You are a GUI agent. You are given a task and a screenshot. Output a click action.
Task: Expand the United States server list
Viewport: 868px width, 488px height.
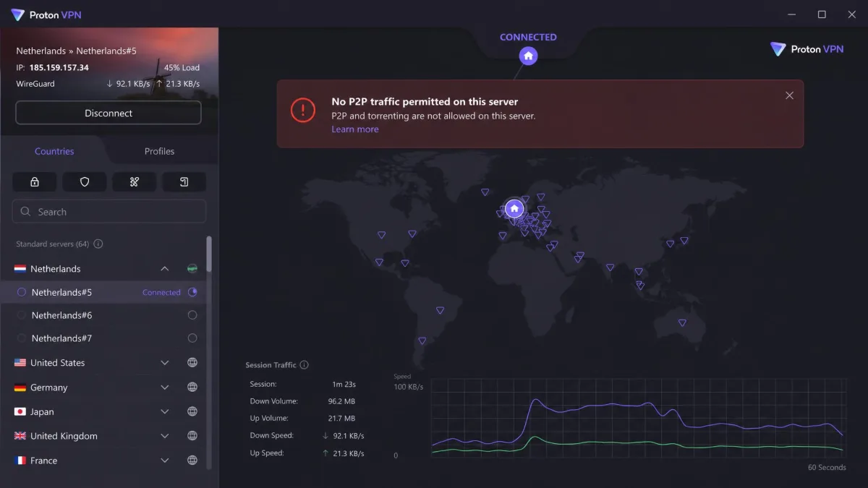(x=165, y=363)
